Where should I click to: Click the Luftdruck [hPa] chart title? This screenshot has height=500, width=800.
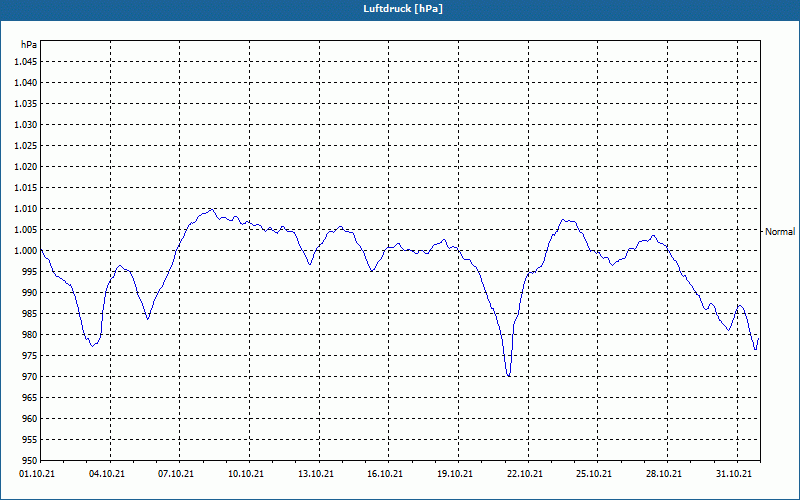click(403, 9)
